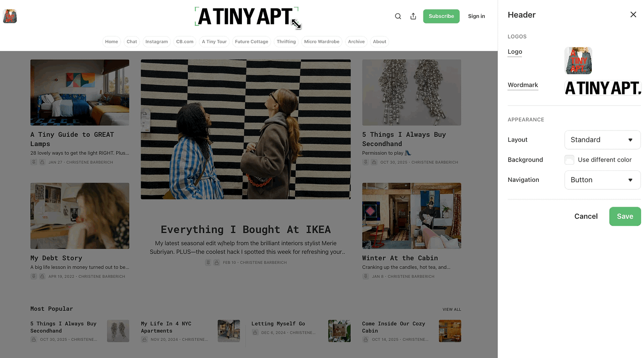Click the publication logo icon at top left
644x358 pixels.
coord(10,16)
